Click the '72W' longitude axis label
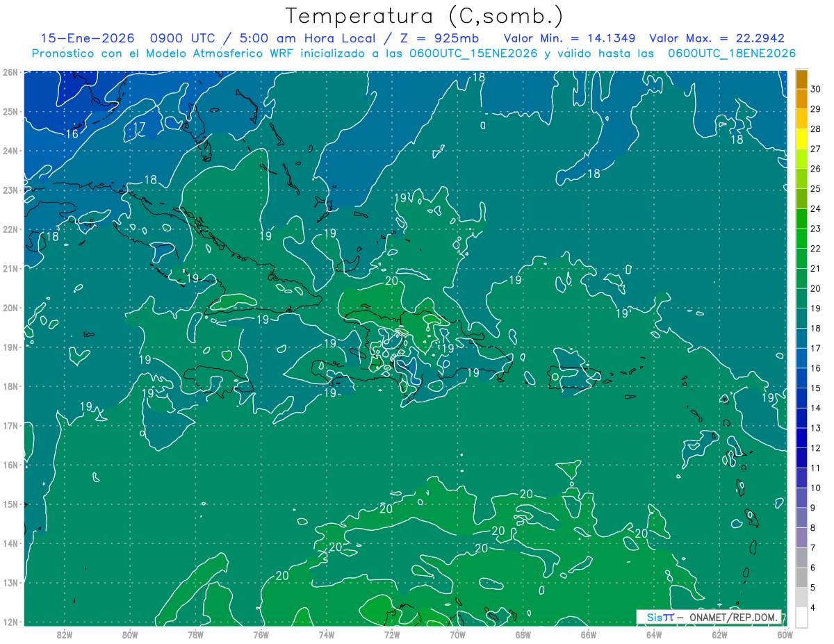The height and width of the screenshot is (644, 834). [x=392, y=634]
